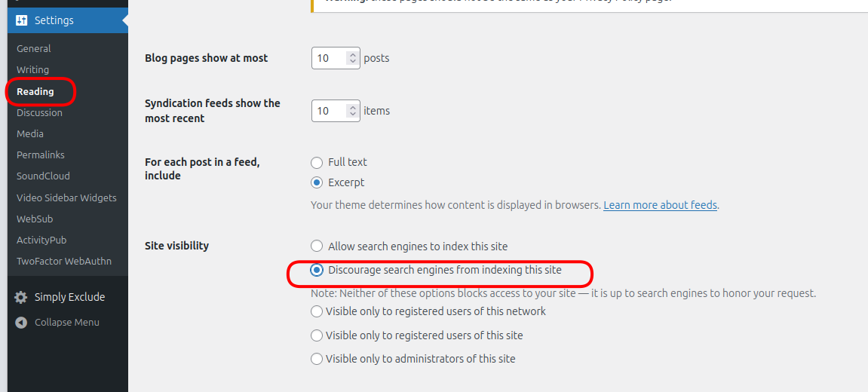The width and height of the screenshot is (868, 392).
Task: Open ActivityPub settings page
Action: point(41,240)
